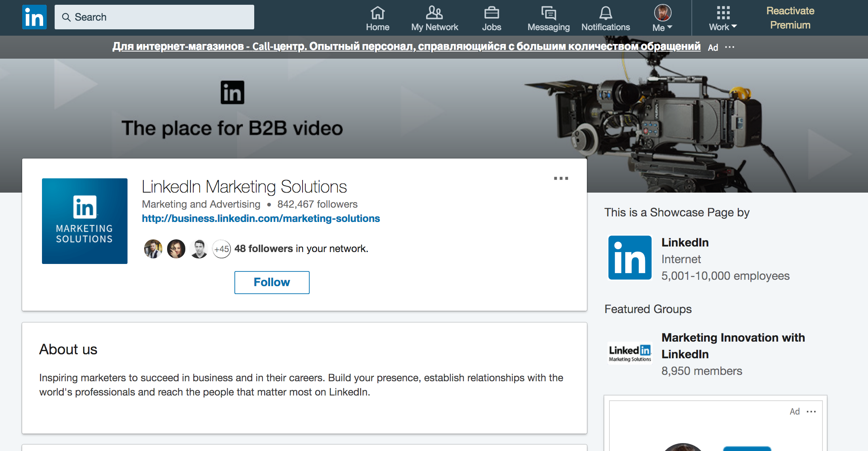The width and height of the screenshot is (868, 451).
Task: Click Reactivate Premium link
Action: pos(790,18)
